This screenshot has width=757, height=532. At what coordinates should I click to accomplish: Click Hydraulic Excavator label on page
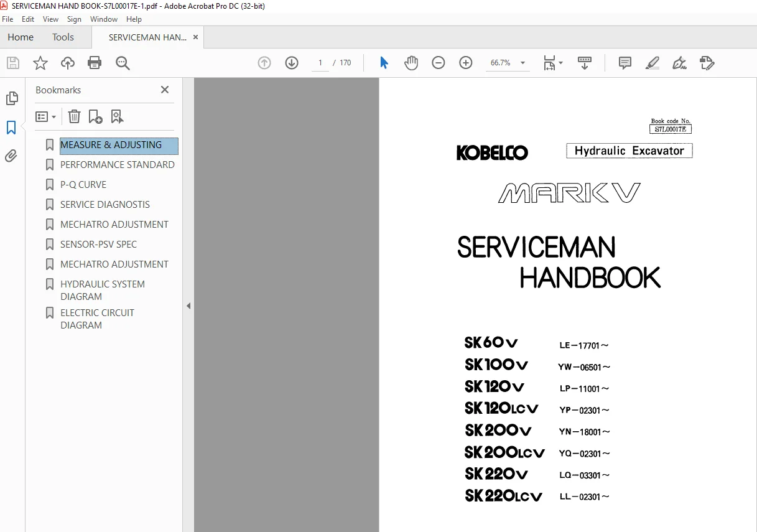(629, 151)
